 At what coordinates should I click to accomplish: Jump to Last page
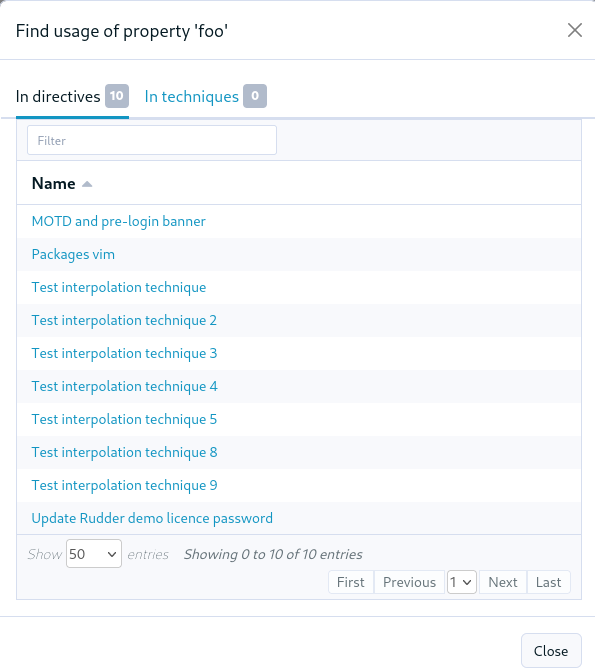(549, 582)
